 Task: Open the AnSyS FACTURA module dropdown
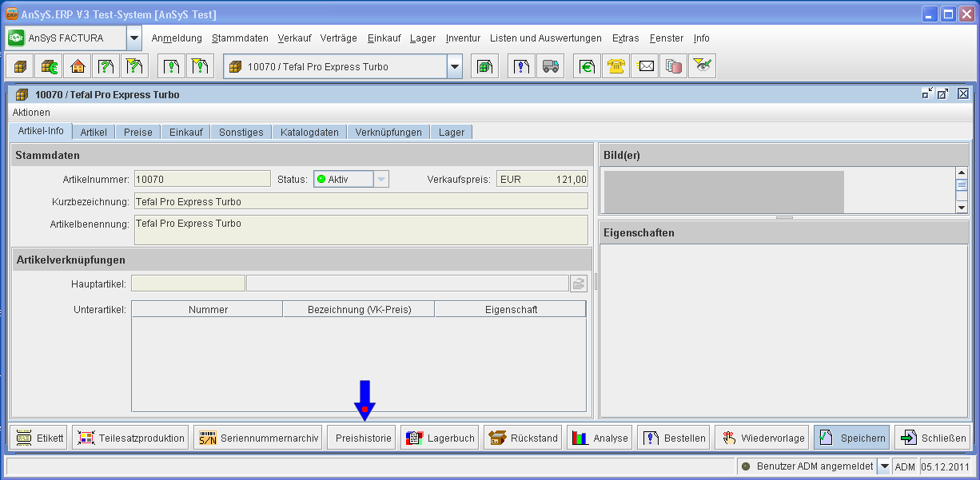(x=134, y=38)
